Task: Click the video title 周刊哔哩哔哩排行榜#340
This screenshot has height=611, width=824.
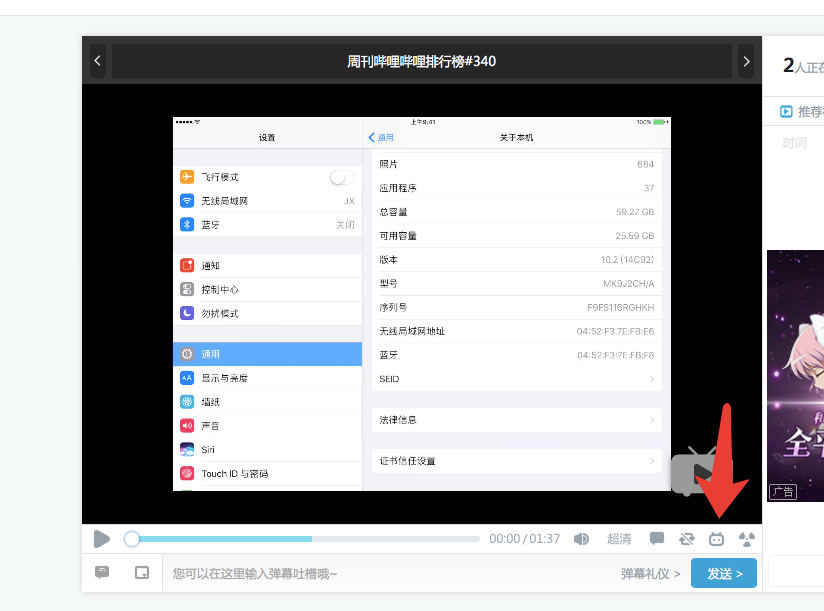Action: 421,61
